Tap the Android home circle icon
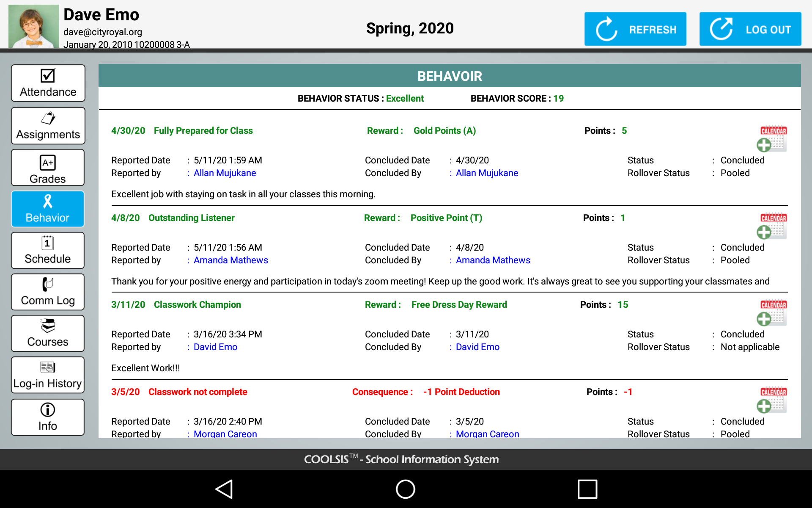The width and height of the screenshot is (812, 508). tap(406, 489)
